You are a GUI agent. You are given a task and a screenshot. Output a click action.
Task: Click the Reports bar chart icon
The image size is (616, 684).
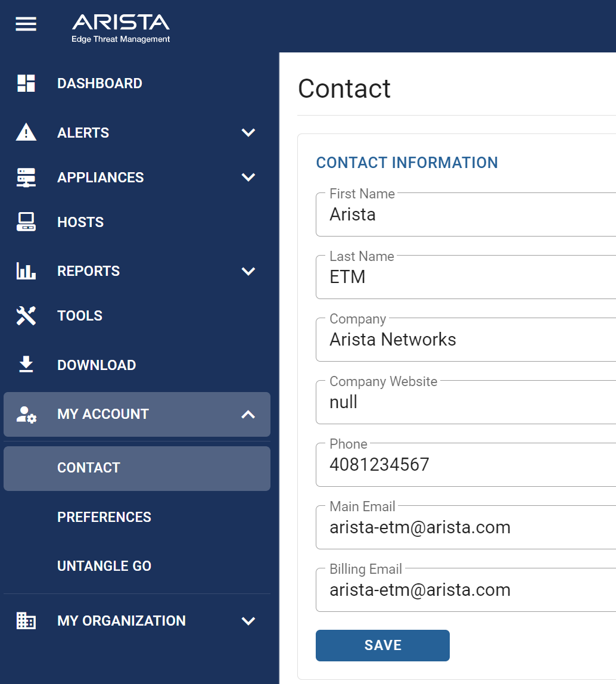click(26, 271)
